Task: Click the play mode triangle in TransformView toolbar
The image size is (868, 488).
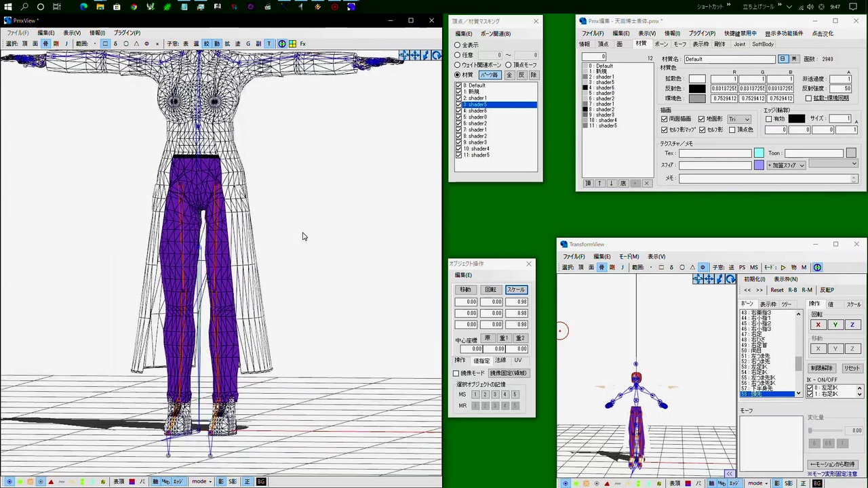Action: (x=783, y=267)
